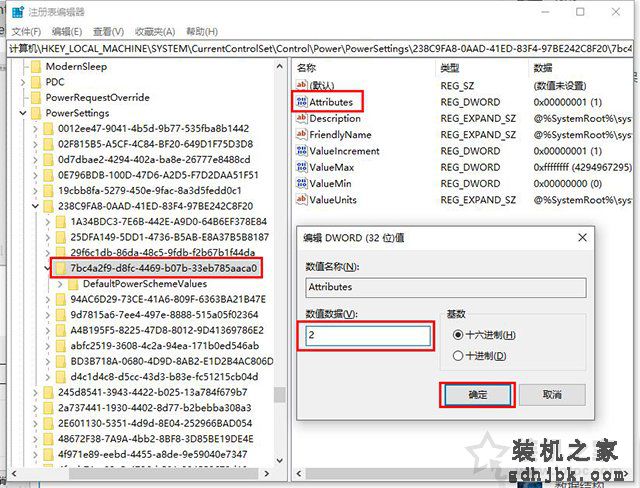
Task: Click folder icon of 4f971e89-eebd-4455 key
Action: (x=49, y=455)
